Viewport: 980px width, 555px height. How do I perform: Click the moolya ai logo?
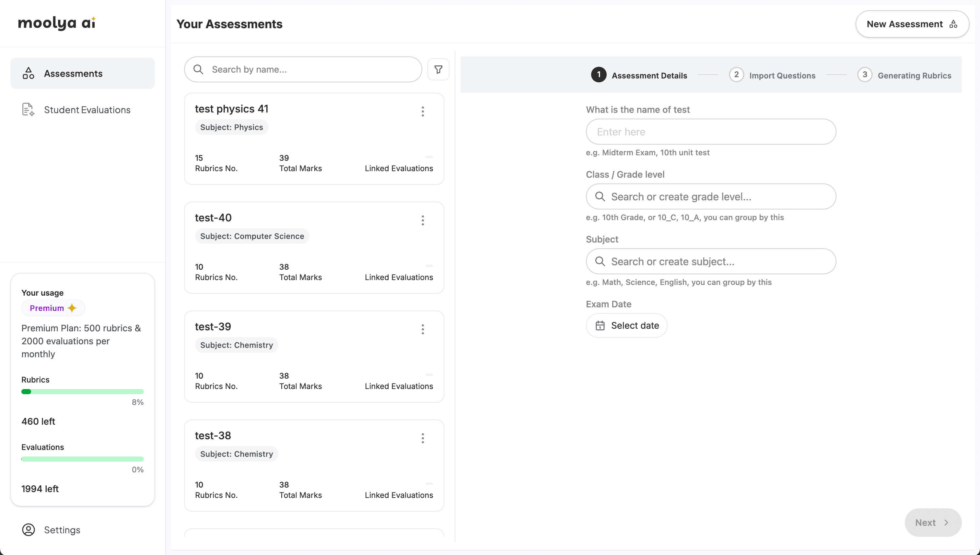56,23
